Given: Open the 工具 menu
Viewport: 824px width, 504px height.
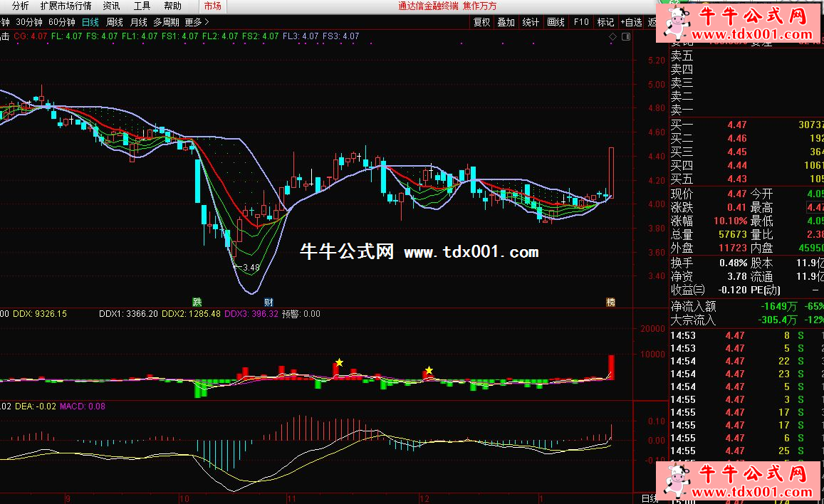Looking at the screenshot, I should point(142,6).
